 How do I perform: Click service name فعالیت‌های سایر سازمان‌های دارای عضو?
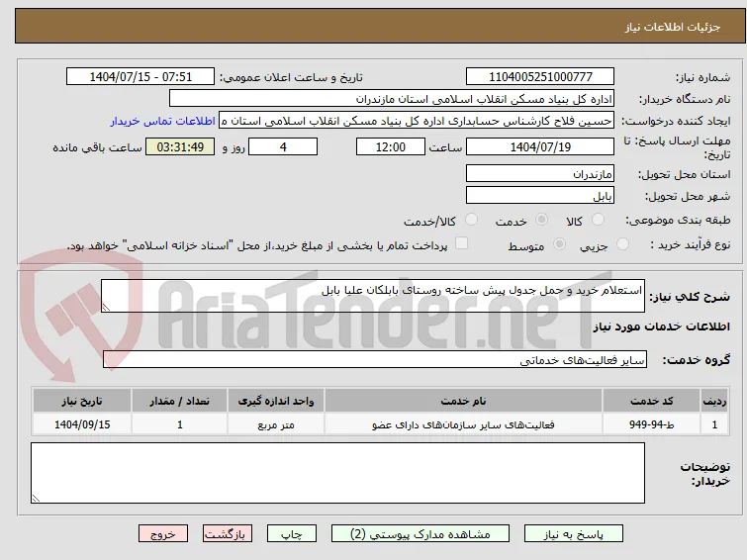click(x=464, y=424)
